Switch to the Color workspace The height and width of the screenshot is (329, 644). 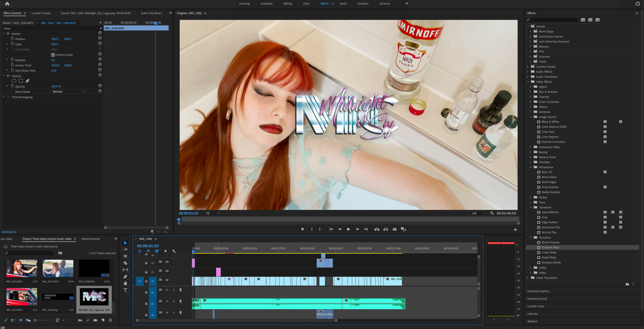[x=306, y=4]
